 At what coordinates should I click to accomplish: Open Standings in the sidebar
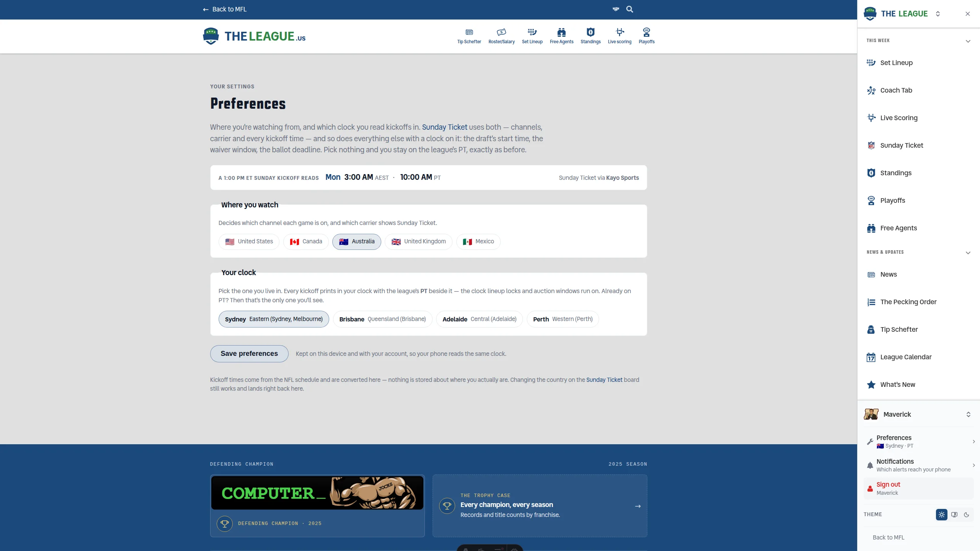(918, 173)
